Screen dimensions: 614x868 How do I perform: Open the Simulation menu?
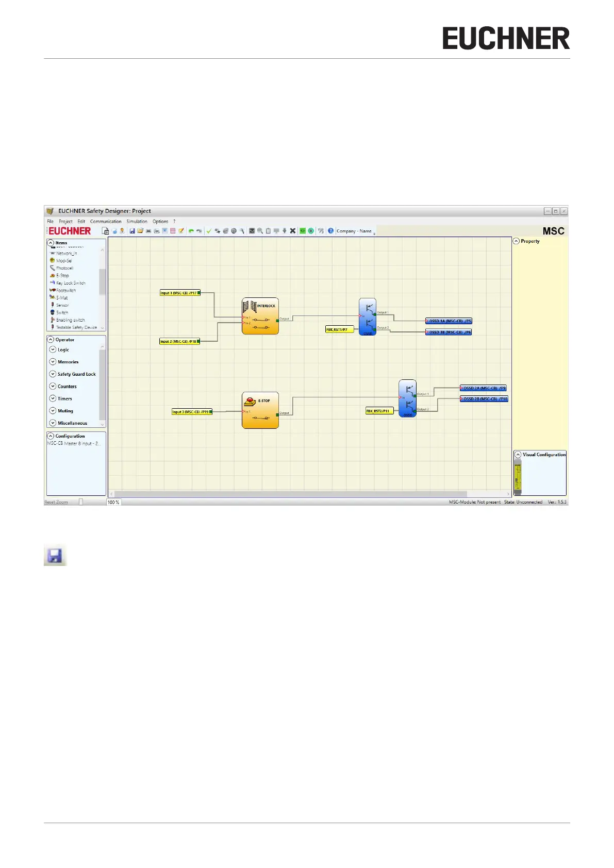pos(137,222)
